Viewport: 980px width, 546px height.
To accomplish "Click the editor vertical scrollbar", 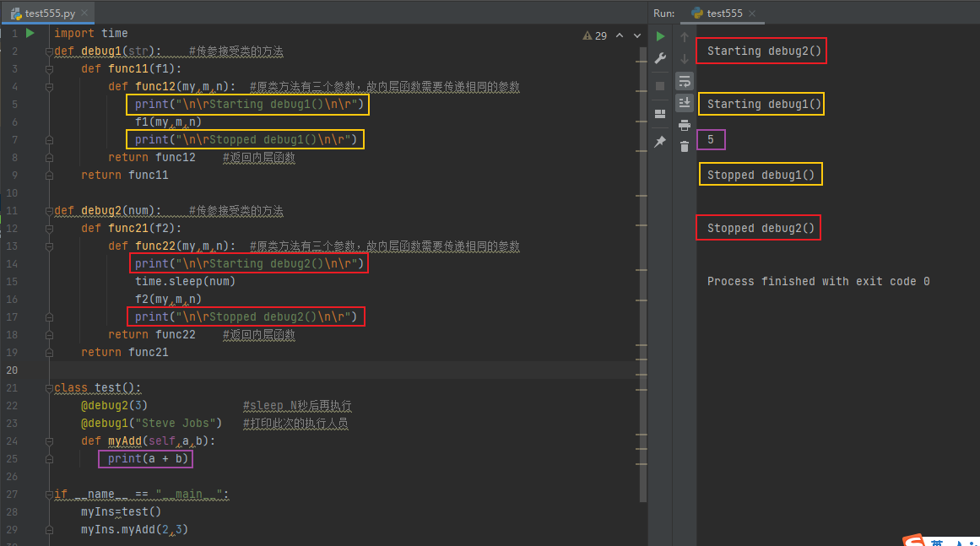I will 642,273.
